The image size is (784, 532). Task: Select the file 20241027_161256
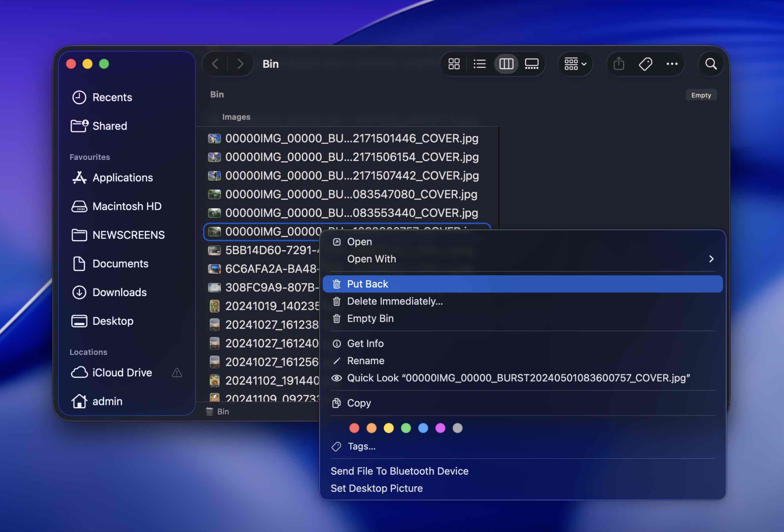click(x=262, y=362)
